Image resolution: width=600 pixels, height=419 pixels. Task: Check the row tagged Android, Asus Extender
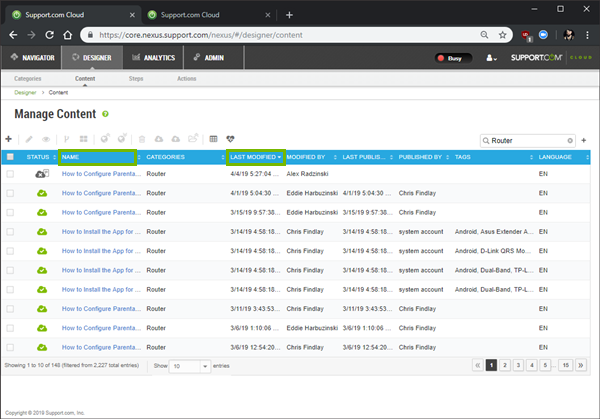(10, 232)
